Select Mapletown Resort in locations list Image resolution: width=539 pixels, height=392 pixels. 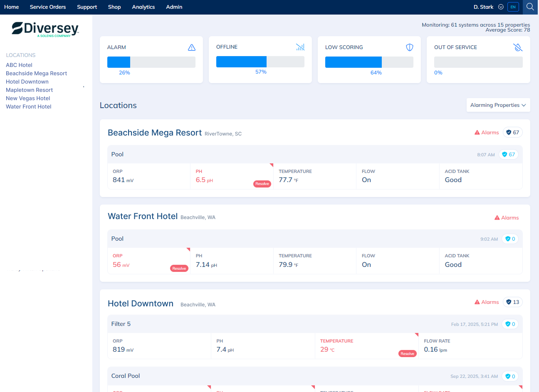tap(29, 90)
